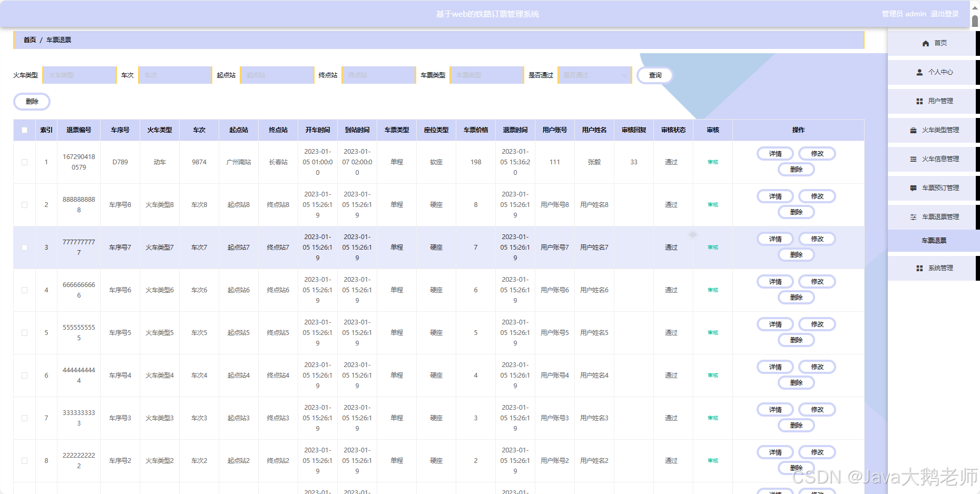Click 火车类型管理 briefcase icon

coord(913,130)
